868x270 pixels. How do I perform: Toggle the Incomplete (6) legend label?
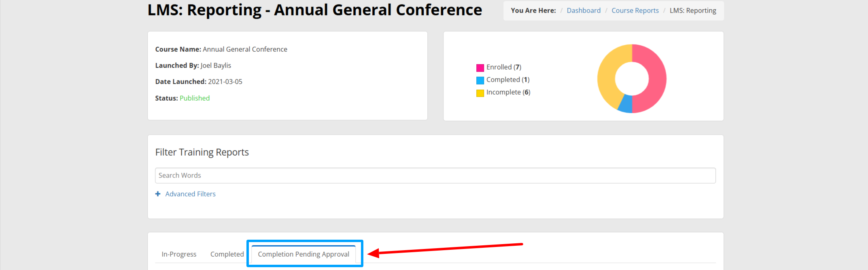tap(508, 92)
